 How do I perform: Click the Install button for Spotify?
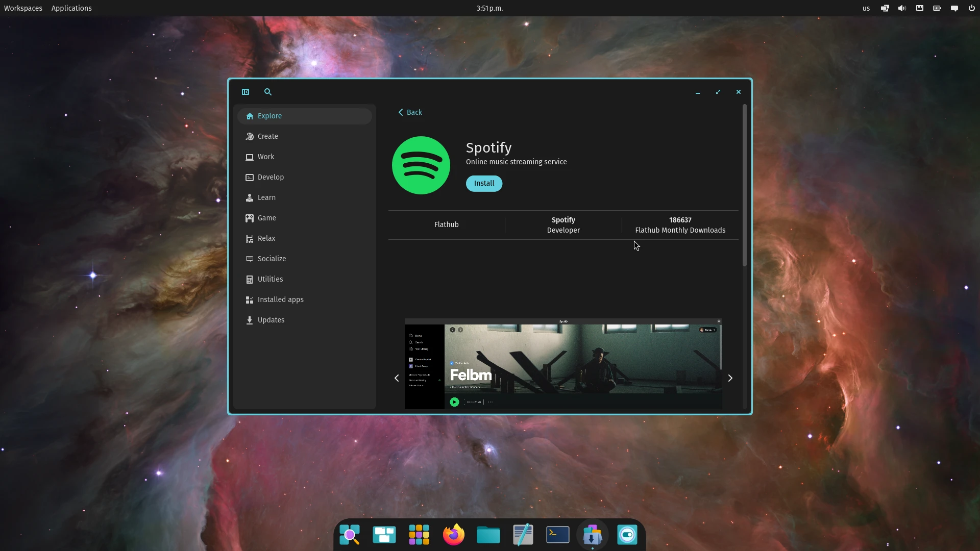point(484,183)
